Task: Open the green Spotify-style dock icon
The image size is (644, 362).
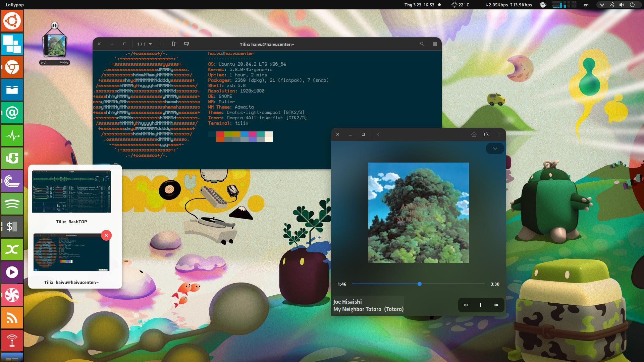Action: [x=12, y=203]
